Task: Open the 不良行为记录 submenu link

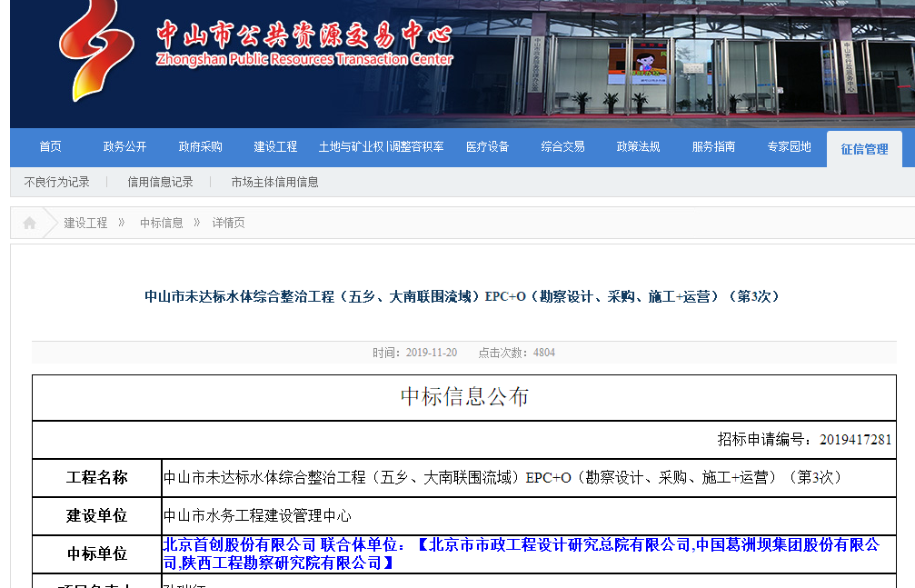Action: click(x=56, y=182)
